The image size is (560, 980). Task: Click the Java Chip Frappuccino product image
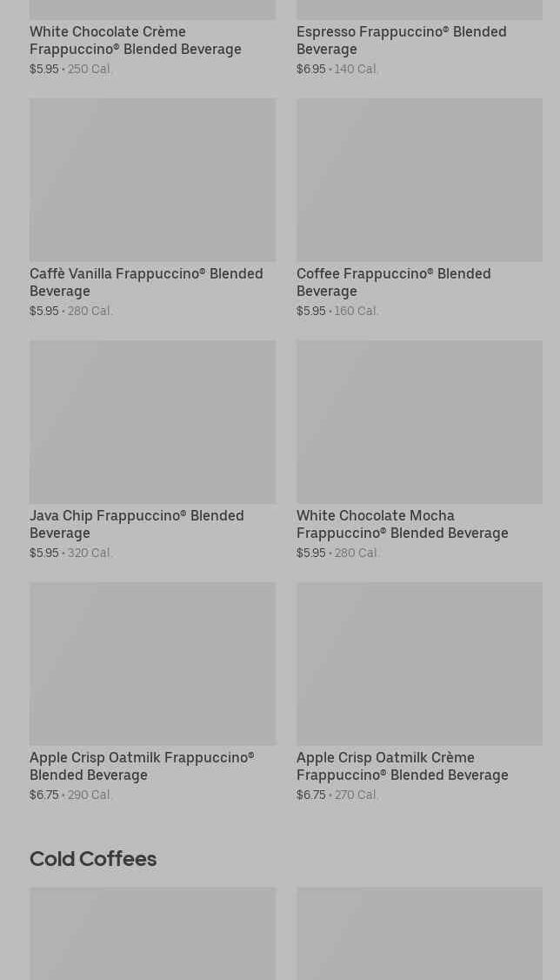point(152,421)
